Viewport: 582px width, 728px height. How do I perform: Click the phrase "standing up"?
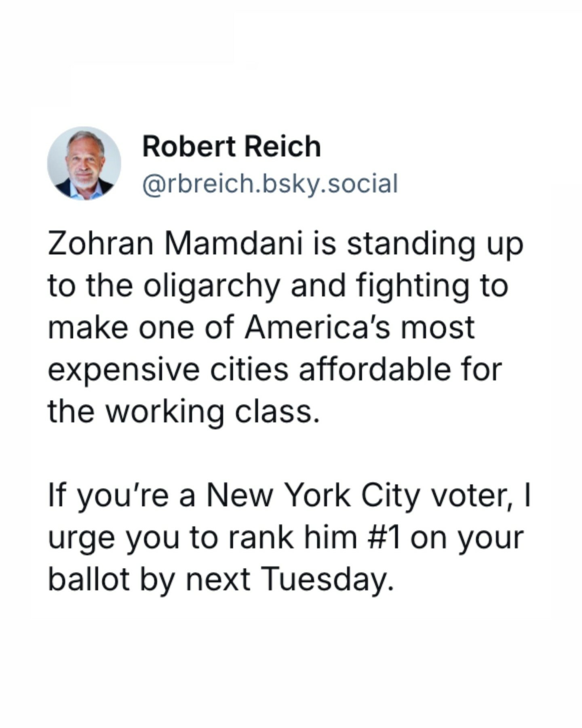[435, 245]
